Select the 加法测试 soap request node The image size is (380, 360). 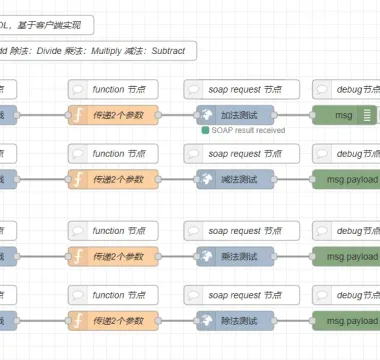click(235, 115)
